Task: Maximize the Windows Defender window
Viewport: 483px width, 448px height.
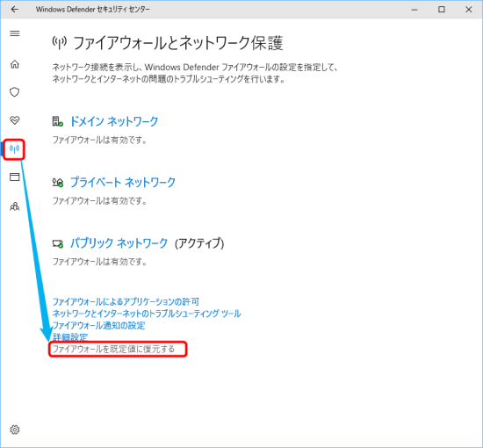Action: pyautogui.click(x=442, y=10)
